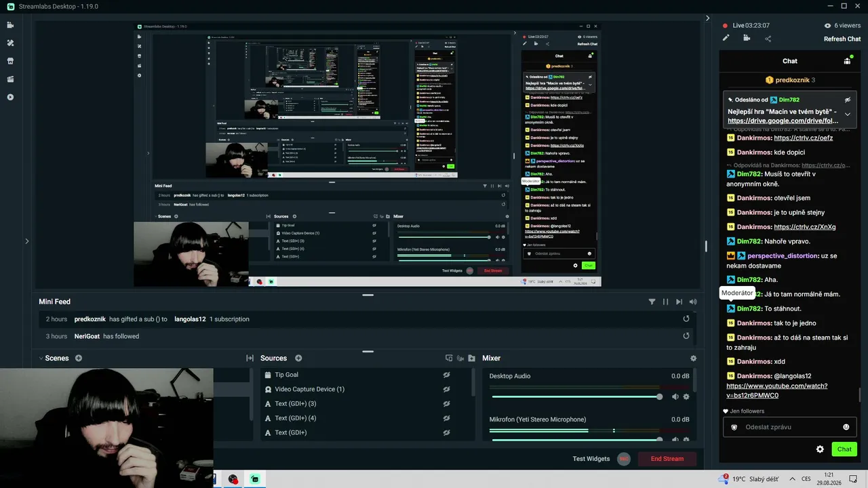Replay the predkoznik gifted sub alert
Screen dimensions: 868x488
tap(686, 319)
